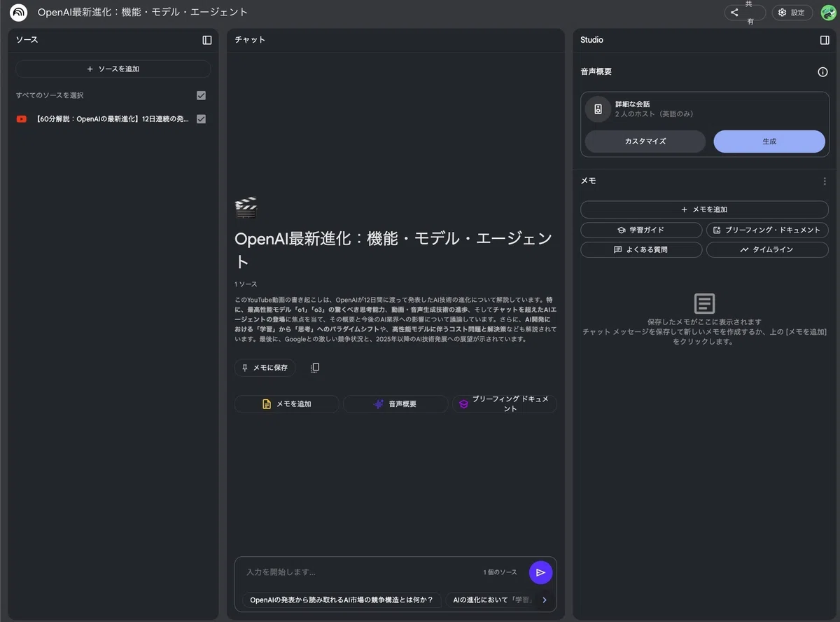Open the メモ three-dot options menu
Image resolution: width=840 pixels, height=622 pixels.
click(x=825, y=181)
